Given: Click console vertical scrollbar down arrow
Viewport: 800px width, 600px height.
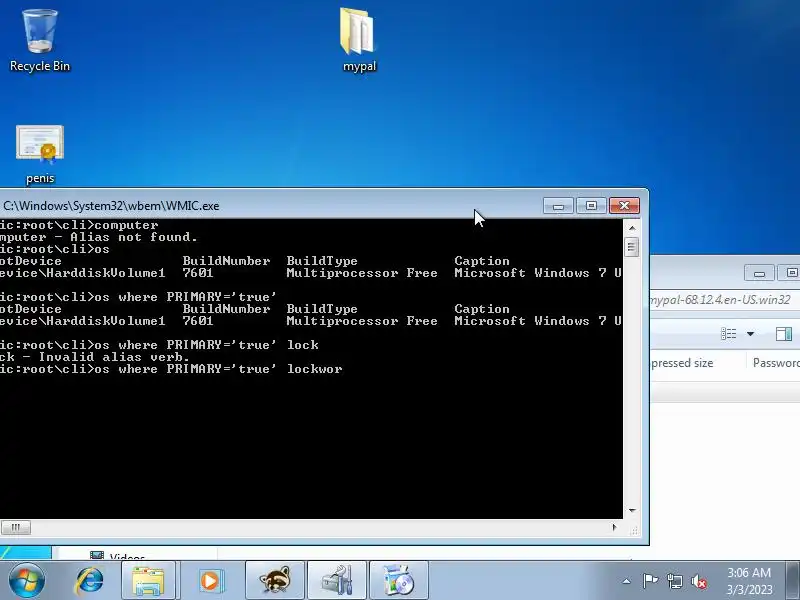Looking at the screenshot, I should pos(632,510).
